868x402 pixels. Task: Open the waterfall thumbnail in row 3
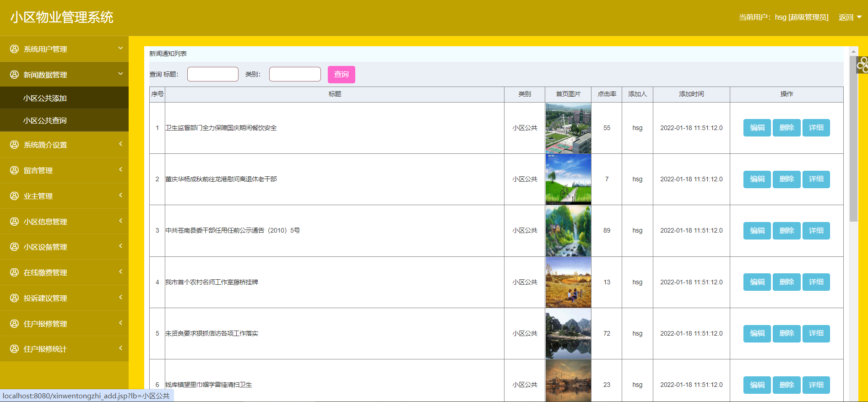(x=568, y=231)
